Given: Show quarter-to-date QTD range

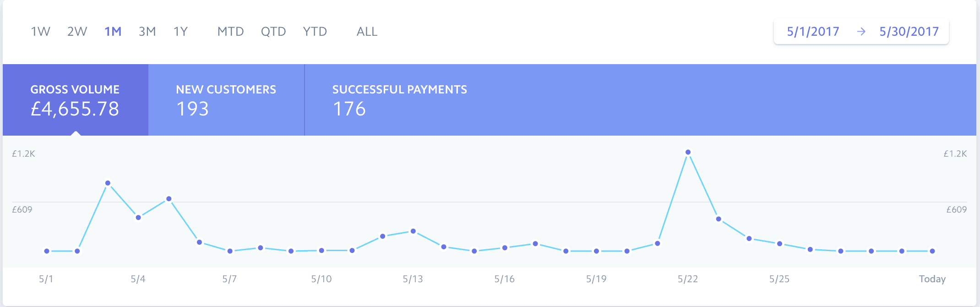Looking at the screenshot, I should [x=273, y=32].
